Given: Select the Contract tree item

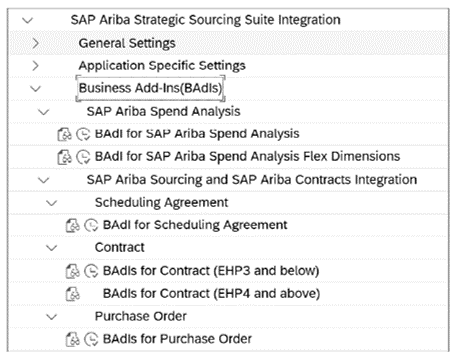Looking at the screenshot, I should 120,248.
